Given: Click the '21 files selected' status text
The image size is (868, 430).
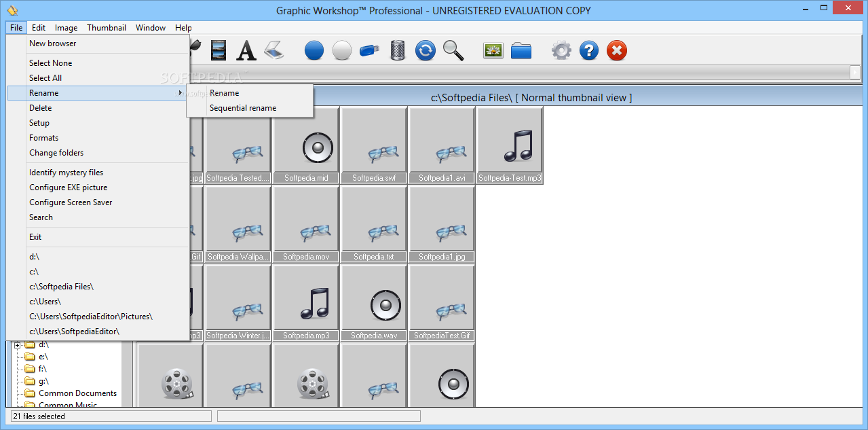Looking at the screenshot, I should pyautogui.click(x=39, y=416).
